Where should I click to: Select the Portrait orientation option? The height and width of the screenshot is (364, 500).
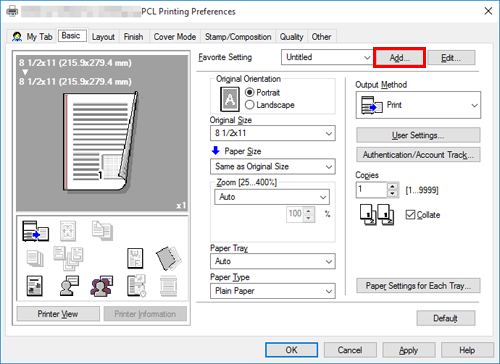pyautogui.click(x=262, y=92)
